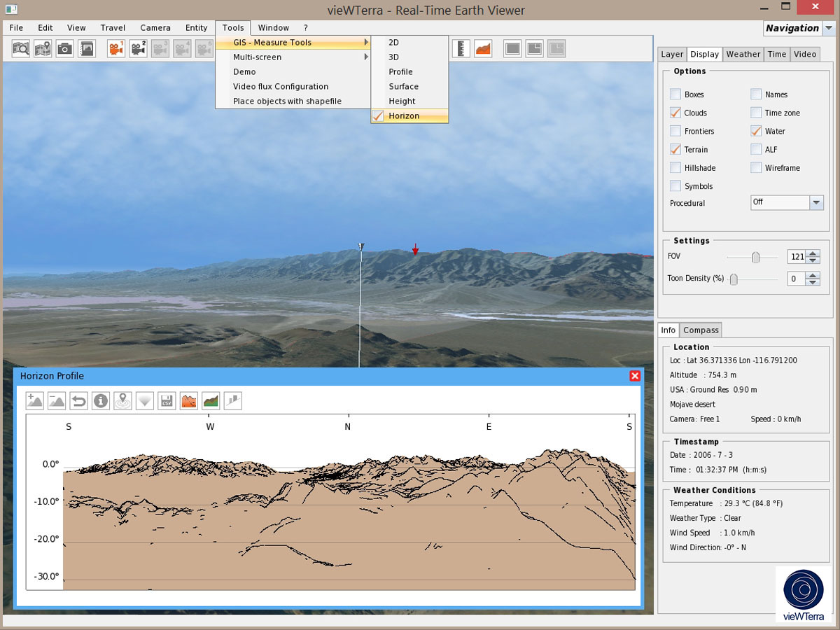
Task: Expand the Multi-screen submenu
Action: [293, 57]
